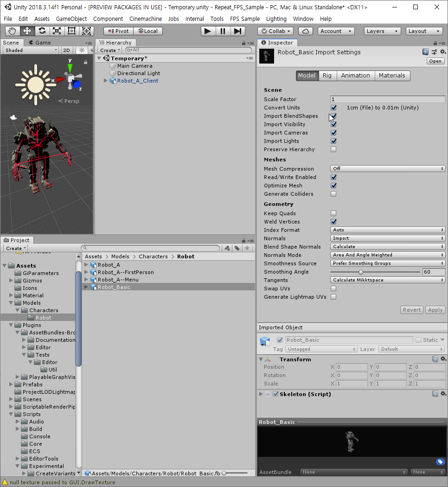Click the Apply button

click(435, 310)
